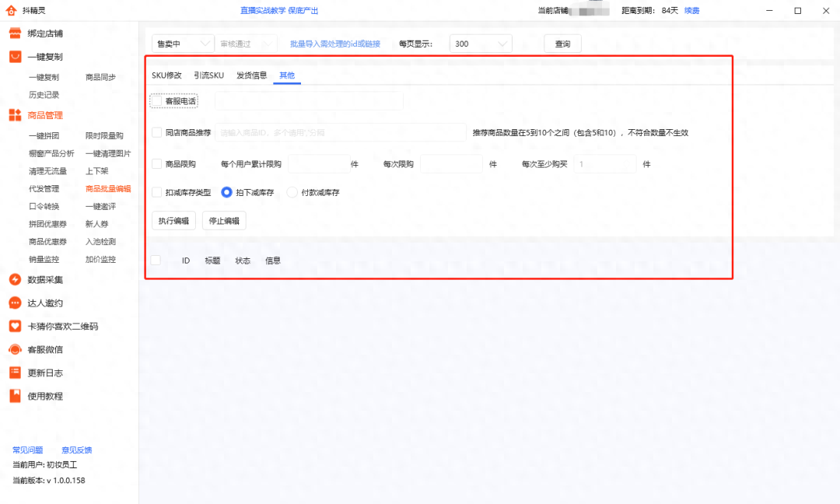Click the 每次限购 input field
This screenshot has width=840, height=504.
tap(451, 164)
